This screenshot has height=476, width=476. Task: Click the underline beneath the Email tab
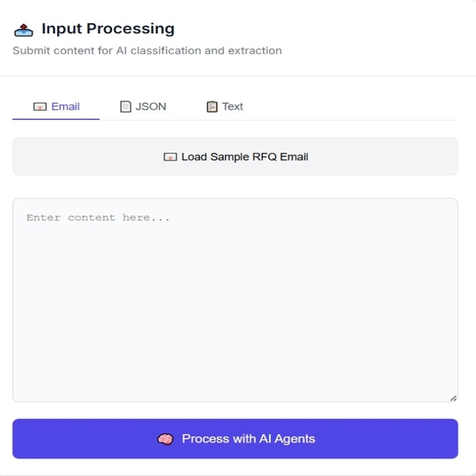point(56,119)
